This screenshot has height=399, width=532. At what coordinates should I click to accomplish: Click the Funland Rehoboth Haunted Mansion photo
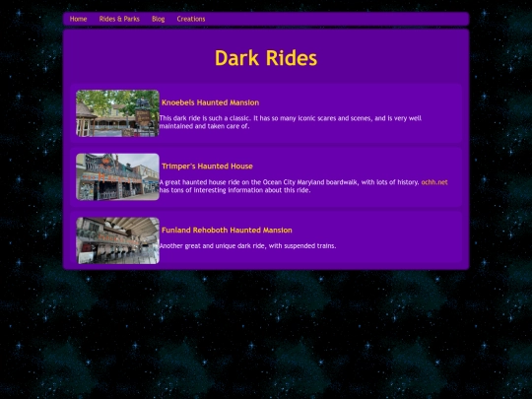[117, 240]
